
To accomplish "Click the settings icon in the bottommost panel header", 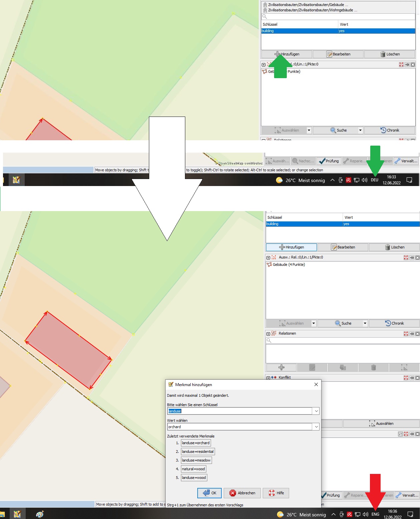I will [x=400, y=434].
